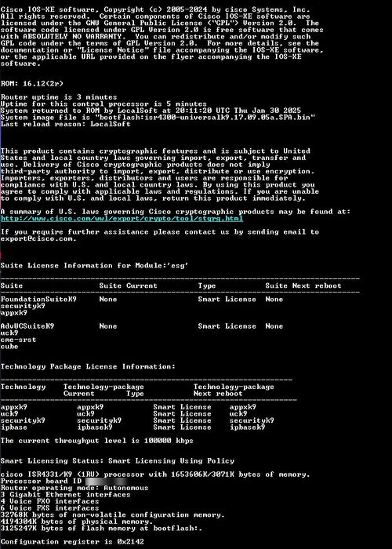392x549 pixels.
Task: Click the 'Router uptime is 3 minutes' line
Action: point(59,97)
